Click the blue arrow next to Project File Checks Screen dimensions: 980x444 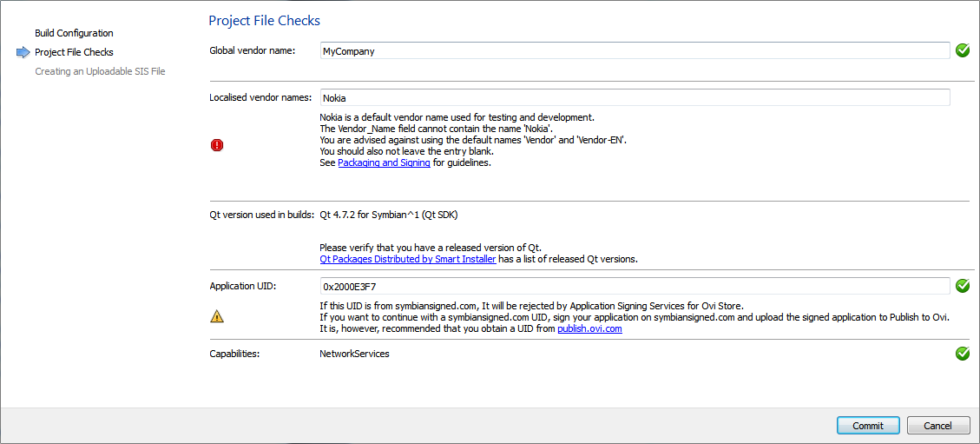23,52
